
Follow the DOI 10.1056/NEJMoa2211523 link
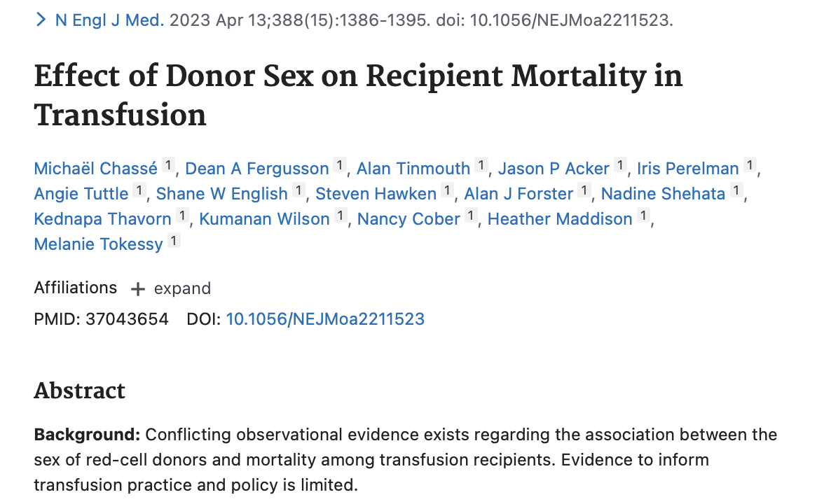325,319
